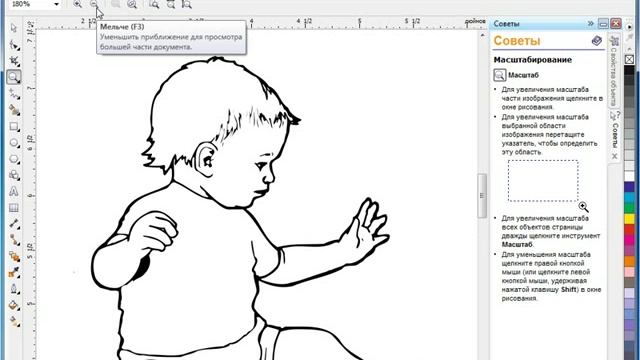Click Zoom to Selected toolbar icon
The image size is (640, 360).
click(x=116, y=4)
